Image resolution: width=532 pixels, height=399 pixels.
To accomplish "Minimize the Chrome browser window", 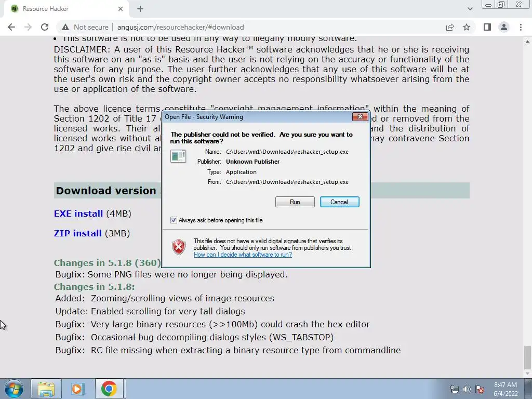I will coord(488,4).
